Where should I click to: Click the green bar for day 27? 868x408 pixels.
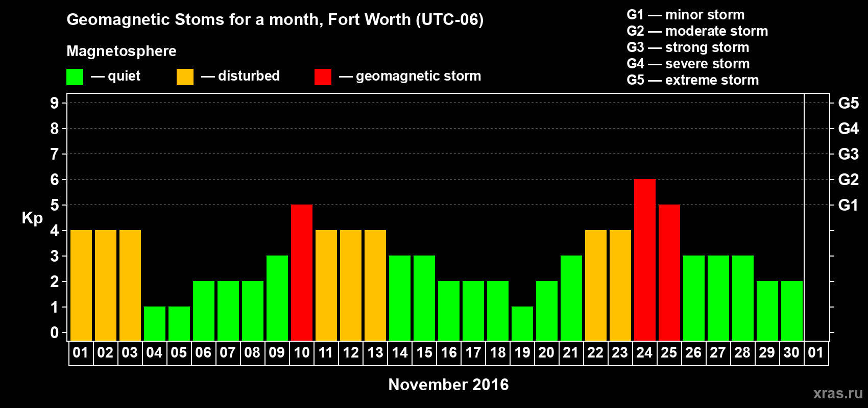[718, 298]
